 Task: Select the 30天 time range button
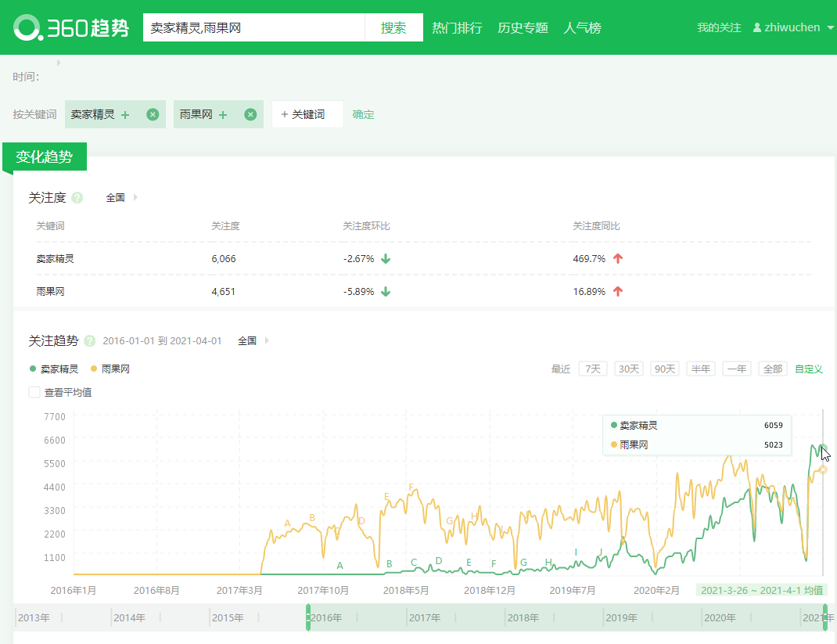(628, 369)
